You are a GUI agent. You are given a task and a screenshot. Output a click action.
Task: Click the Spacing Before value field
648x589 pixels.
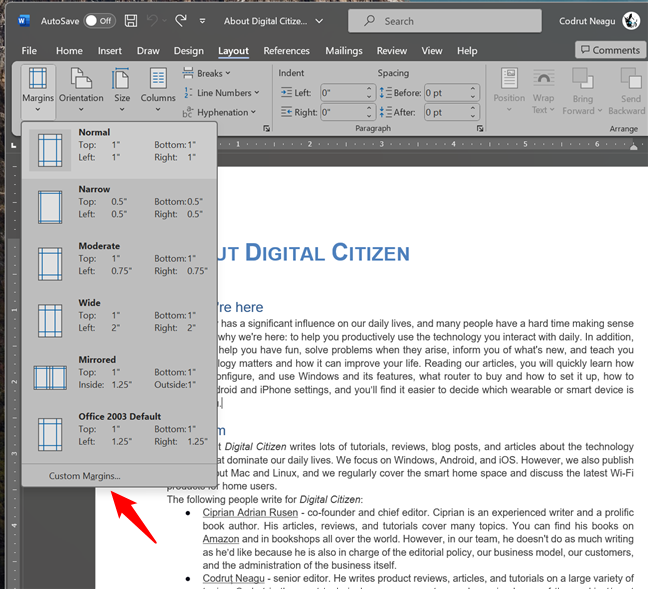[447, 93]
